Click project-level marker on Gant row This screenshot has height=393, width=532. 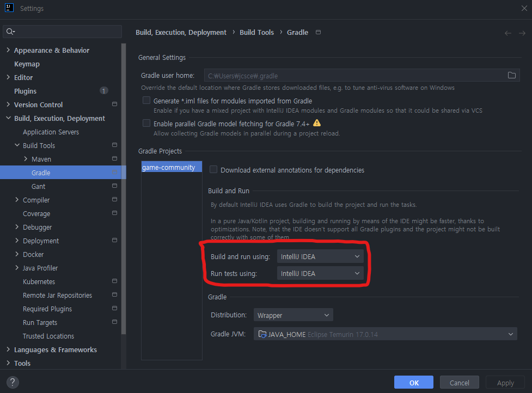pyautogui.click(x=115, y=186)
